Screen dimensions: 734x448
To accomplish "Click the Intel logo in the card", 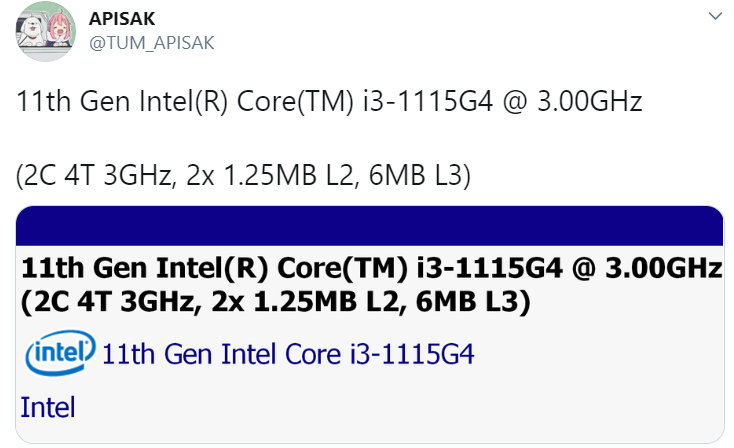I will [x=59, y=353].
